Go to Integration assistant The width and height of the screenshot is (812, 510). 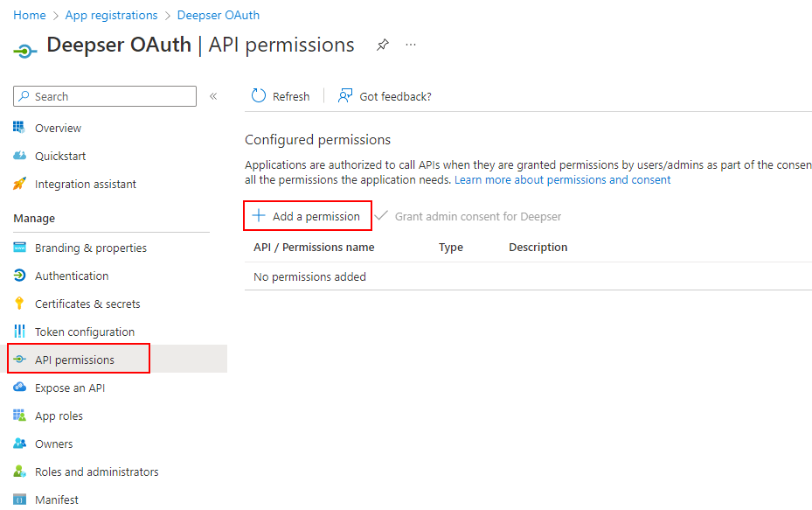pos(86,184)
